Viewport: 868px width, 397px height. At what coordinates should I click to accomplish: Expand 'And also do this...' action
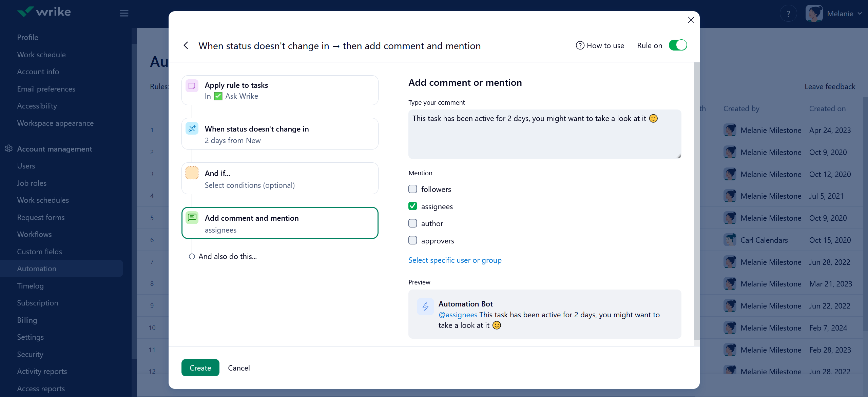click(x=227, y=256)
